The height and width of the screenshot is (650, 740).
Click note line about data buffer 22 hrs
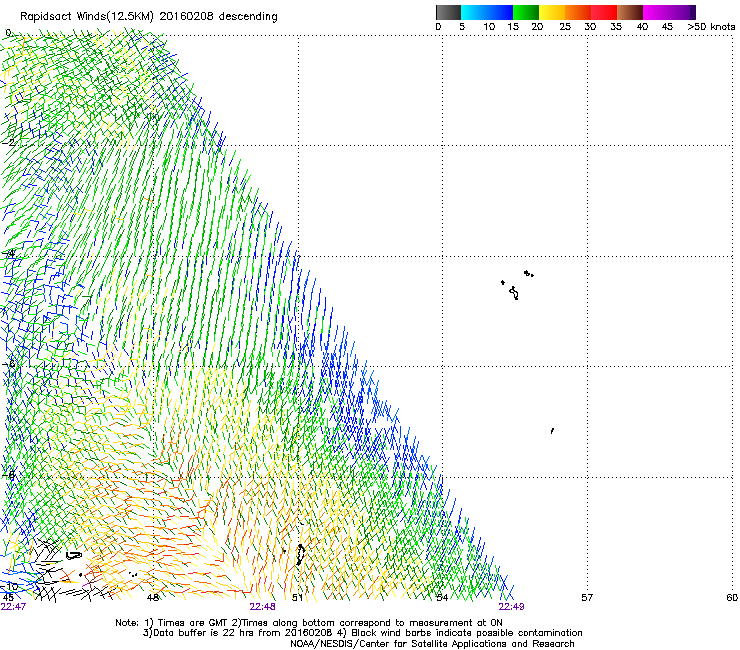pyautogui.click(x=362, y=633)
